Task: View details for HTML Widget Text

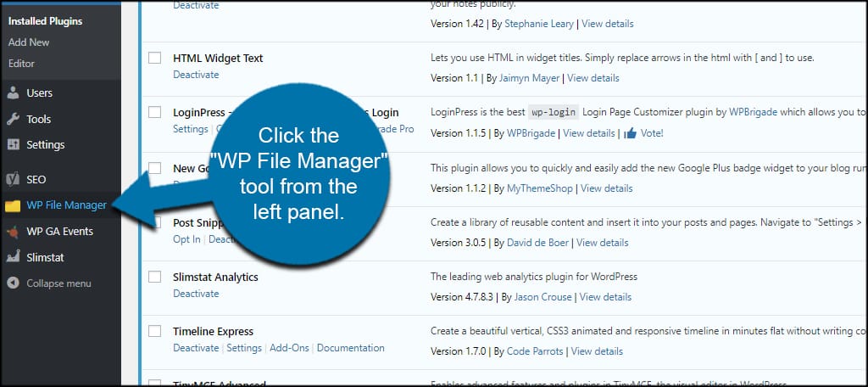Action: 593,78
